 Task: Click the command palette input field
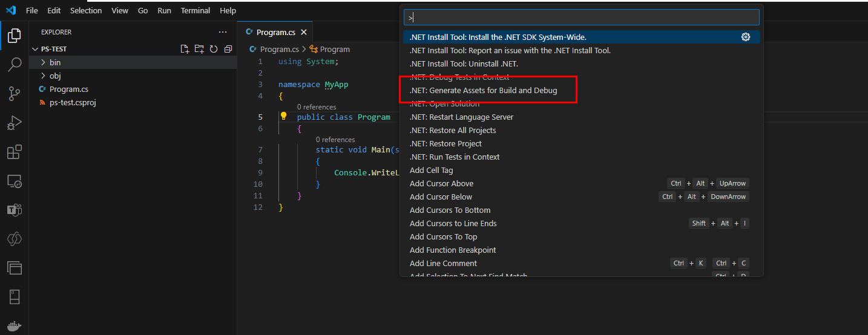coord(581,17)
